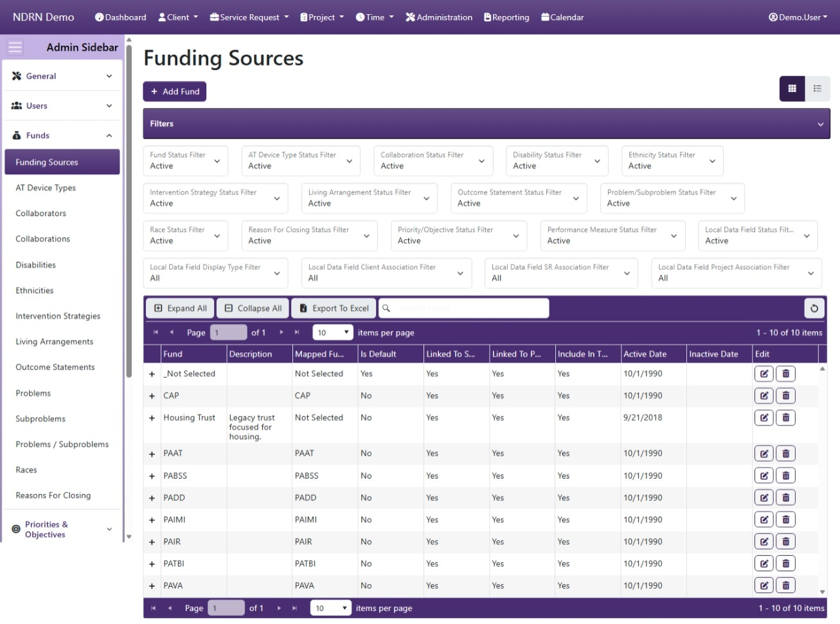Go to next page in top pager
840x624 pixels.
click(x=281, y=332)
